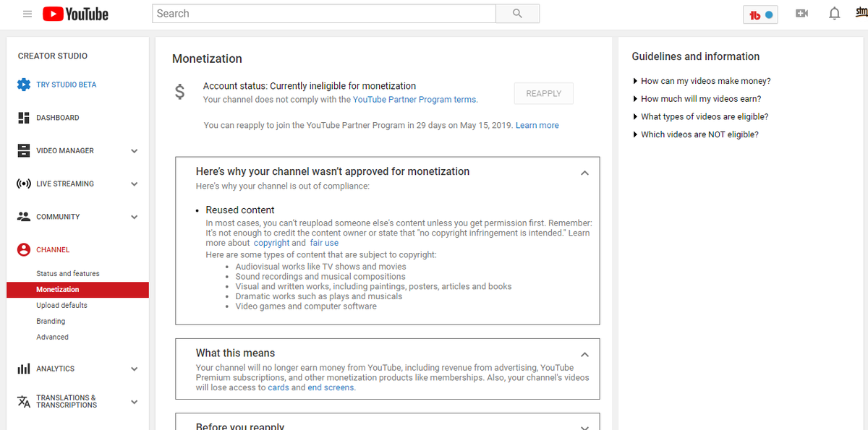Open YouTube Partner Program terms link
Image resolution: width=868 pixels, height=430 pixels.
pyautogui.click(x=414, y=100)
